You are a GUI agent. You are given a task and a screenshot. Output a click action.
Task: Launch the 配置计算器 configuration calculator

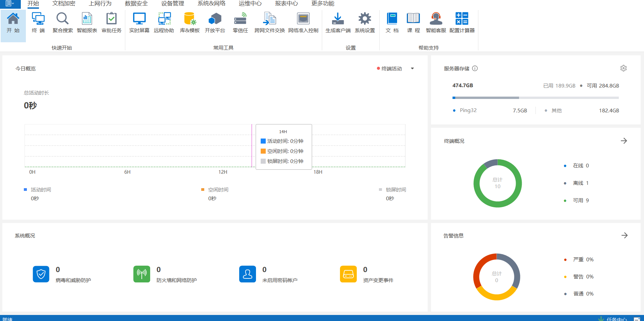[x=462, y=22]
